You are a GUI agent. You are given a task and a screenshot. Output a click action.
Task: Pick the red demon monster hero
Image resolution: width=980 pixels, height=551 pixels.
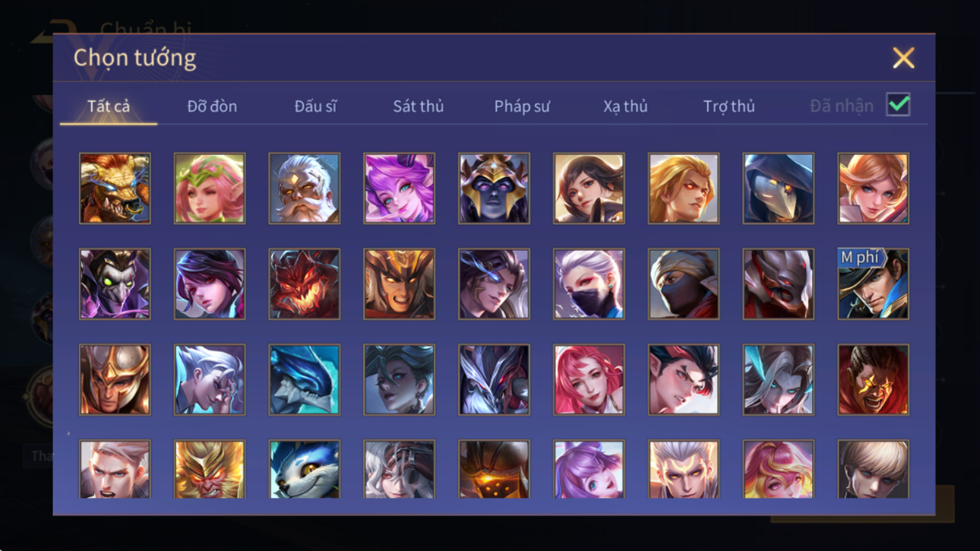(x=304, y=284)
